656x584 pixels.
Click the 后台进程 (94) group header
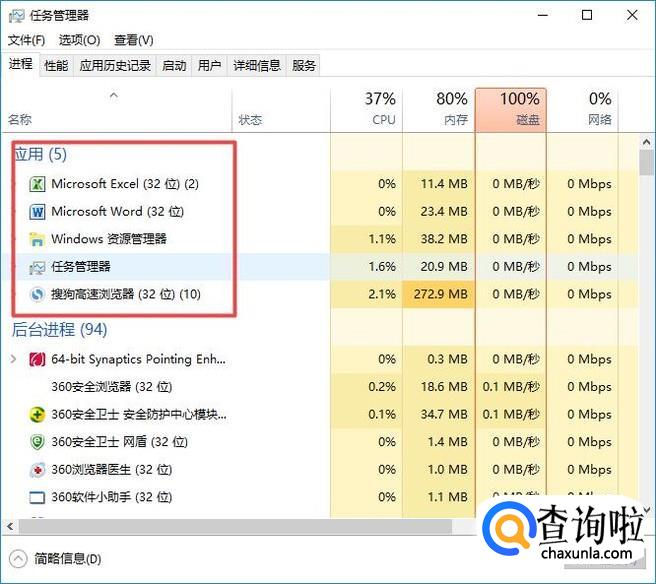[59, 330]
